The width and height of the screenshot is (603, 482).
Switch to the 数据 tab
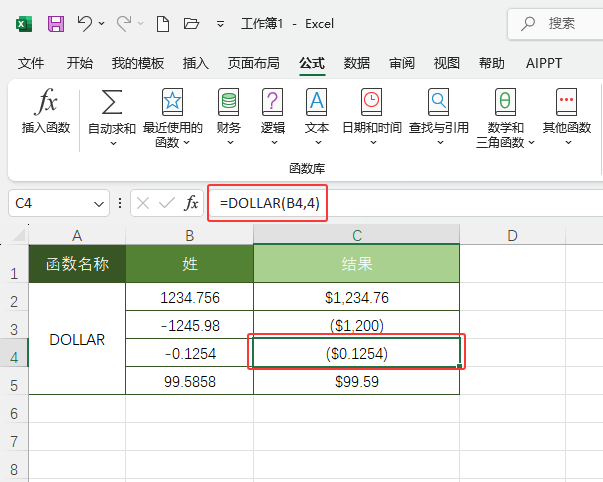[x=356, y=63]
